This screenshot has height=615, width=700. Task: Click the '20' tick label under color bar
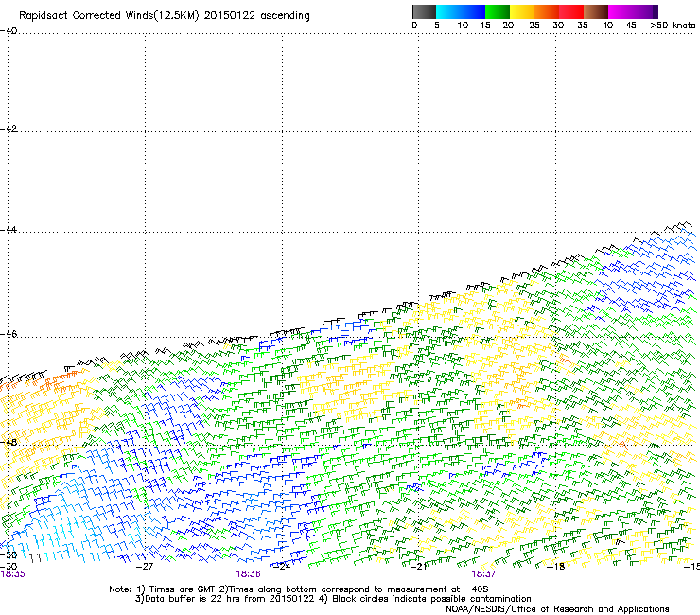click(508, 26)
